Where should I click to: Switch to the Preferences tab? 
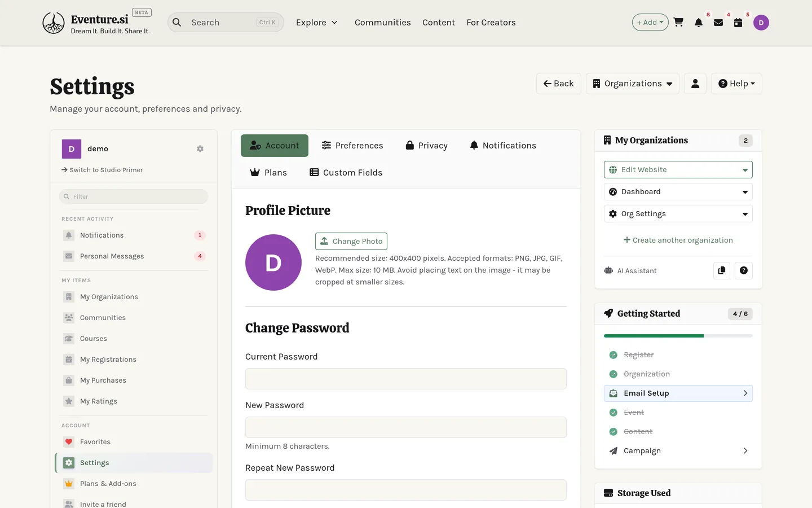pos(352,146)
